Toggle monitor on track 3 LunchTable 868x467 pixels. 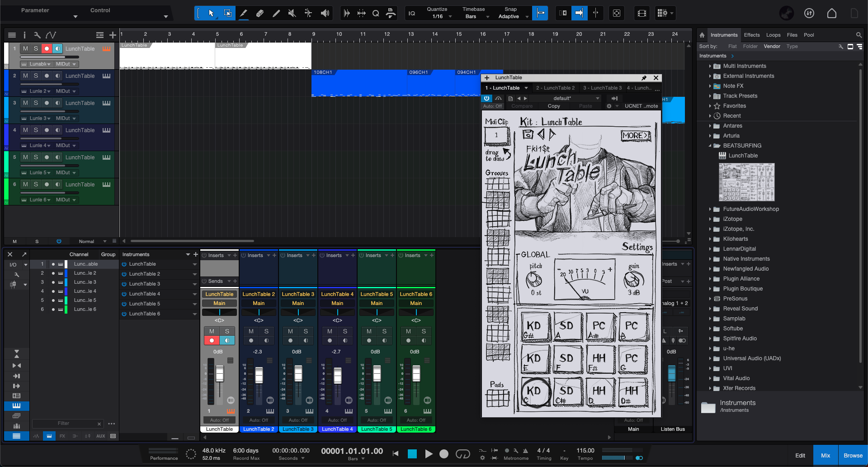(57, 103)
